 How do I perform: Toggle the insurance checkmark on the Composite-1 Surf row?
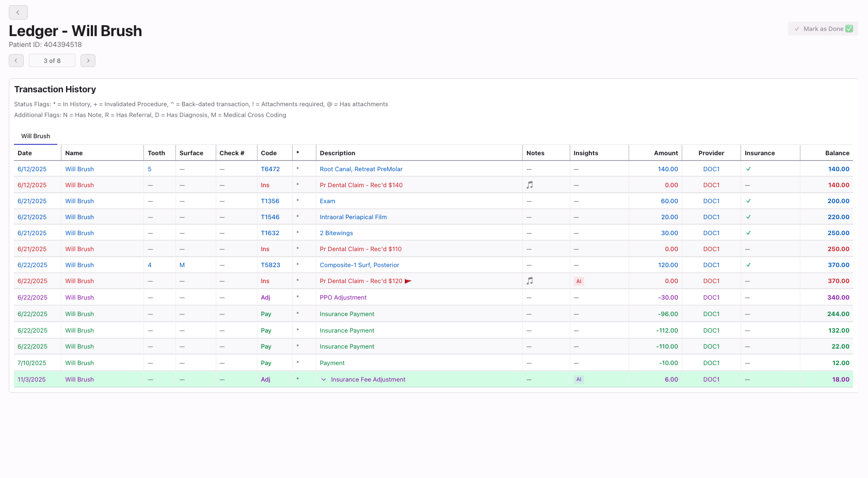(748, 265)
